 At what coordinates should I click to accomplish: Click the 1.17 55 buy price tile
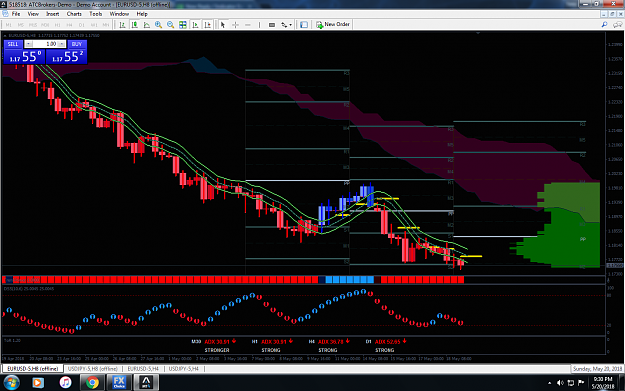click(x=67, y=57)
